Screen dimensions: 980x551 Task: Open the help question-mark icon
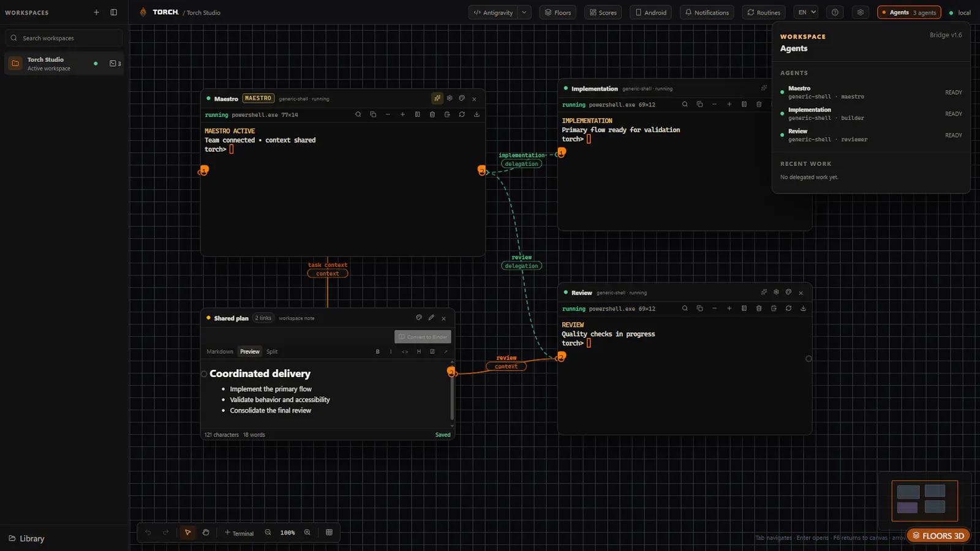coord(835,12)
